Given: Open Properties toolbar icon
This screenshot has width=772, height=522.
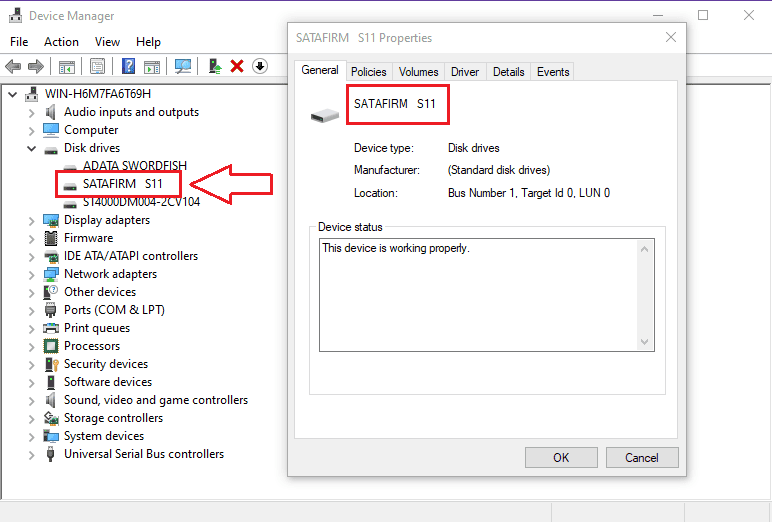Looking at the screenshot, I should pos(97,66).
